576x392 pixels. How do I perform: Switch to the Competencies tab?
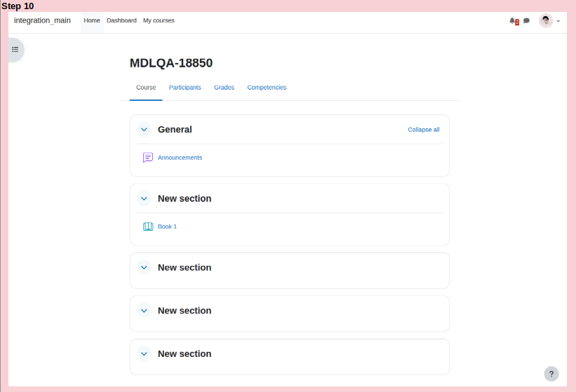(267, 88)
